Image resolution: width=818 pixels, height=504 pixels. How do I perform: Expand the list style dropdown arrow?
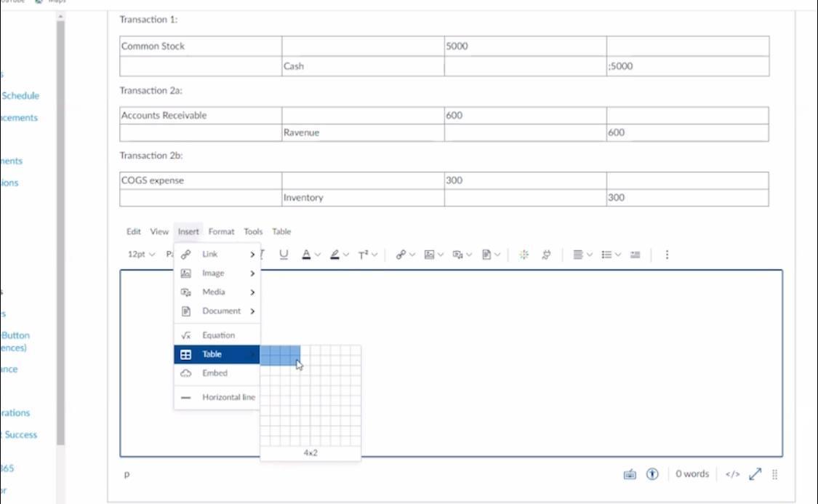click(617, 255)
